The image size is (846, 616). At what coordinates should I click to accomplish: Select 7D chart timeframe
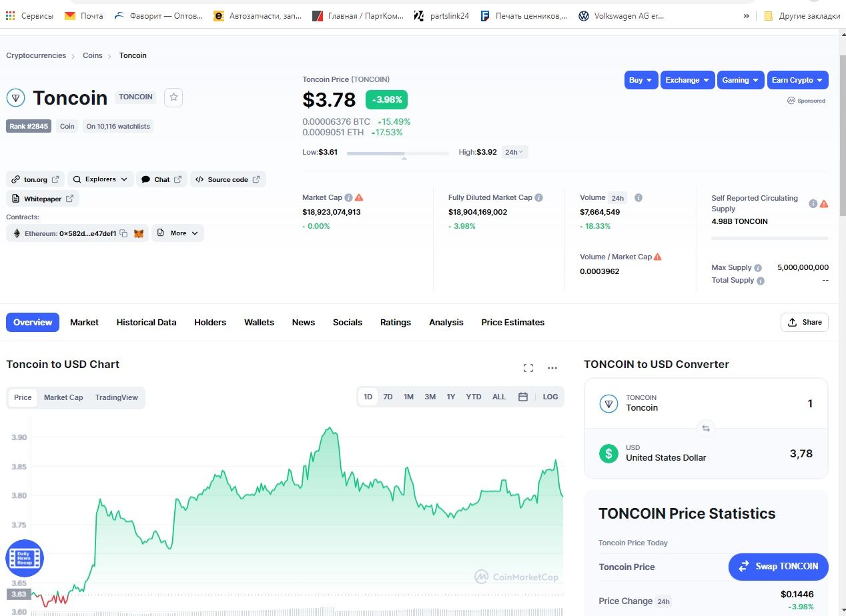pos(388,397)
